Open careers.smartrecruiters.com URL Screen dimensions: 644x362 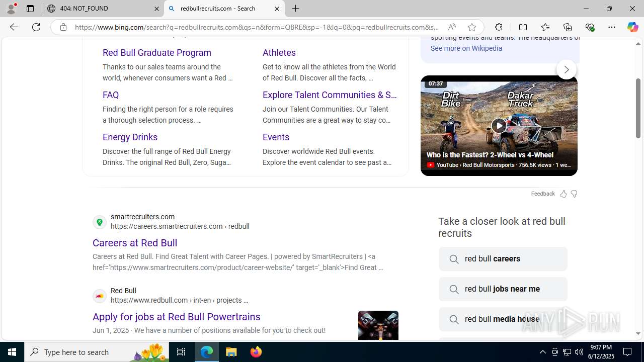[x=180, y=226]
